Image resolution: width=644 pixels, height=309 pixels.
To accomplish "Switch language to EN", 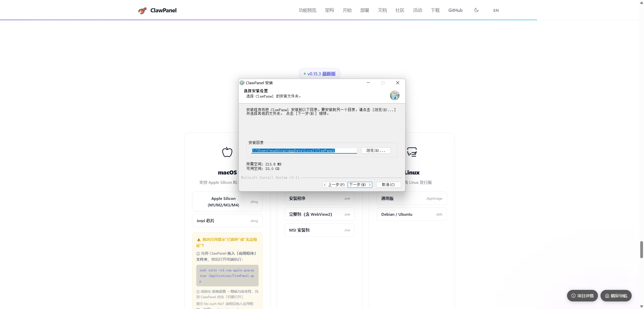I will (x=496, y=10).
